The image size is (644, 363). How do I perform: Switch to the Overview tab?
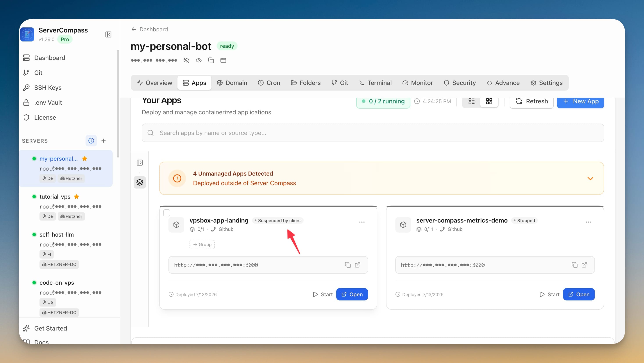click(154, 83)
